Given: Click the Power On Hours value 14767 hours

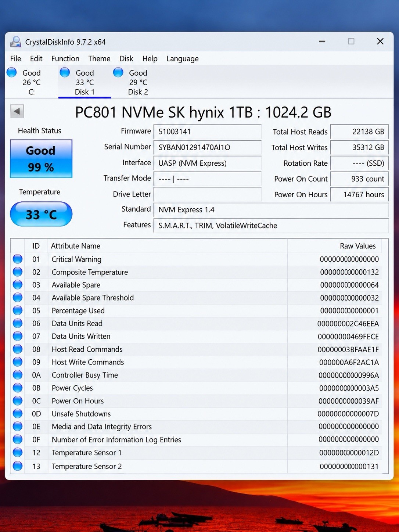Looking at the screenshot, I should pyautogui.click(x=359, y=194).
